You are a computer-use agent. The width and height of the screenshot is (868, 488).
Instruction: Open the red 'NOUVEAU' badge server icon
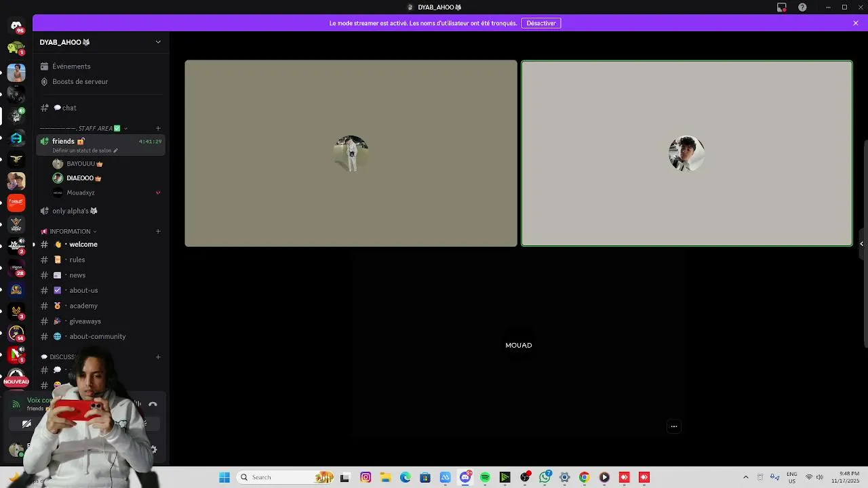[x=16, y=377]
